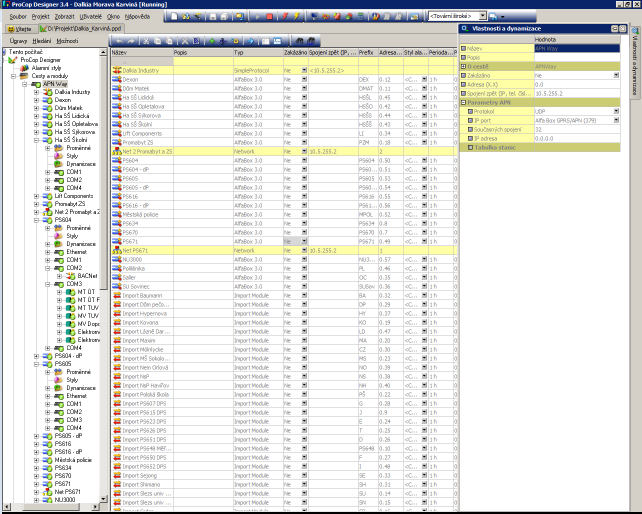This screenshot has height=514, width=642.
Task: Open the Založeno dropdown for Dexon row
Action: 304,79
